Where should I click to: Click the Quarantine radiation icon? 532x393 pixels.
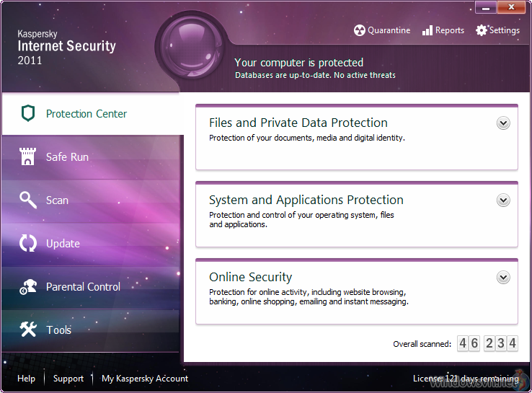[x=360, y=30]
